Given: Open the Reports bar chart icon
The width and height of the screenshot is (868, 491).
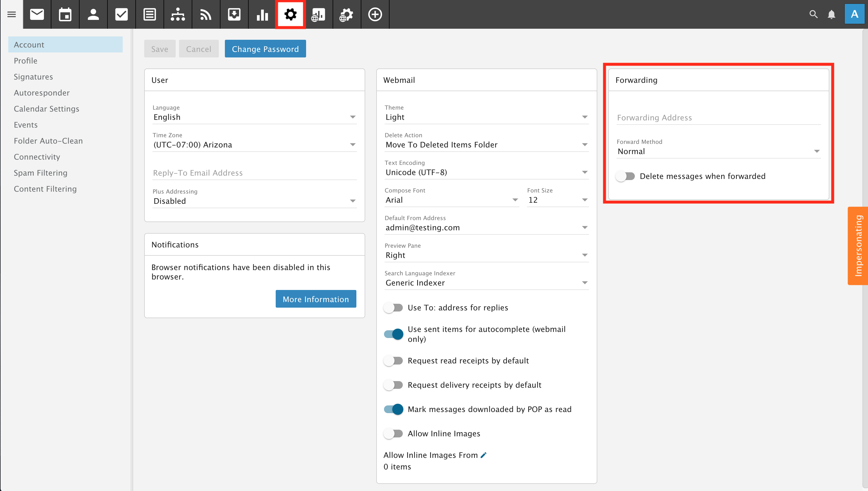Looking at the screenshot, I should click(262, 15).
